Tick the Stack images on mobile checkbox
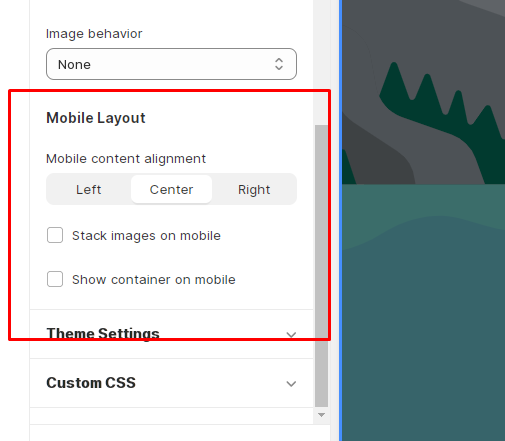Screen dimensions: 505x441 (55, 235)
